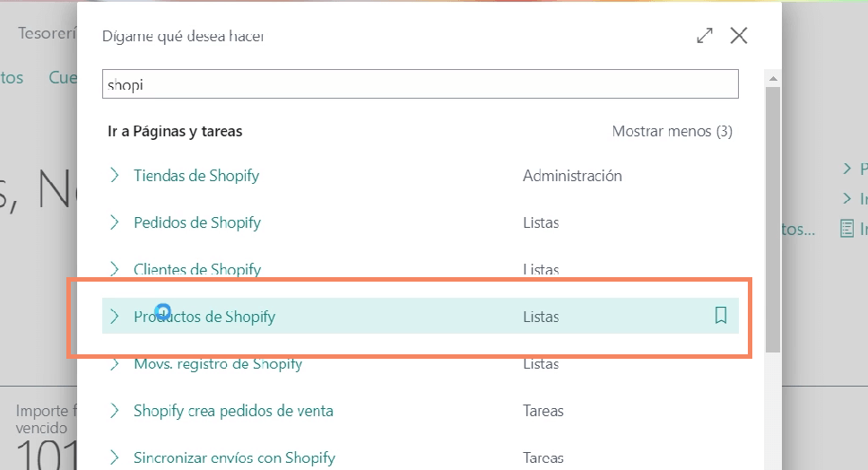The width and height of the screenshot is (868, 470).
Task: Run 'Sincronizar envíos con Shopify' task
Action: [234, 457]
